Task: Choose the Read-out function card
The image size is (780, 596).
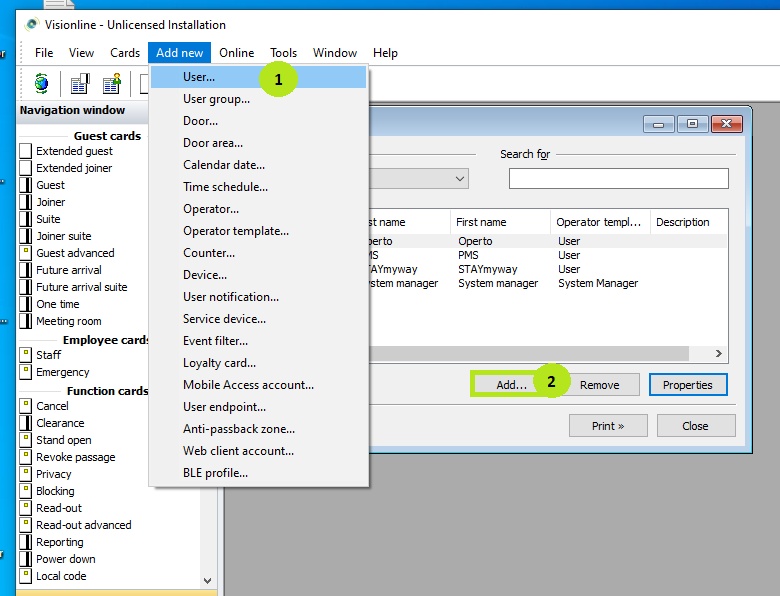Action: point(59,508)
